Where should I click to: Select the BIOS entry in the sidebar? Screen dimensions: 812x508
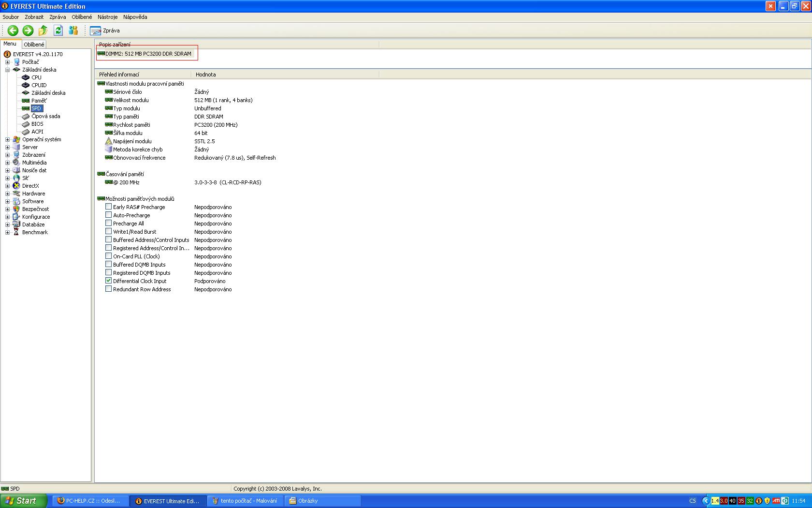[37, 124]
